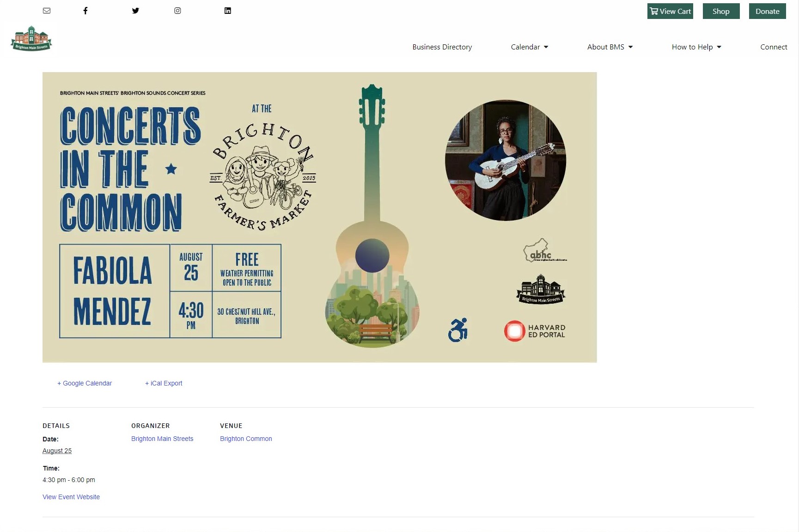The image size is (799, 532).
Task: Click the email envelope icon
Action: click(47, 11)
